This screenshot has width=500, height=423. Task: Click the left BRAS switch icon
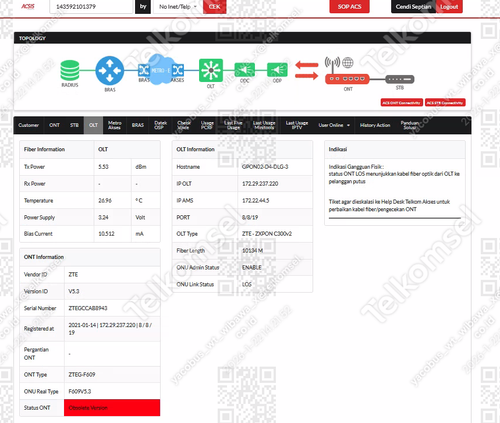pyautogui.click(x=143, y=70)
